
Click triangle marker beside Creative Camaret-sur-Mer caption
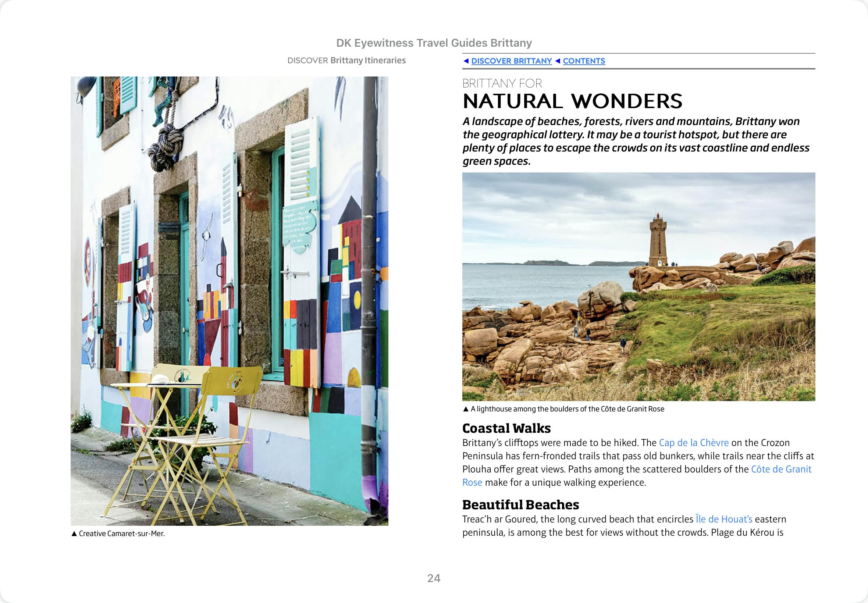point(74,534)
